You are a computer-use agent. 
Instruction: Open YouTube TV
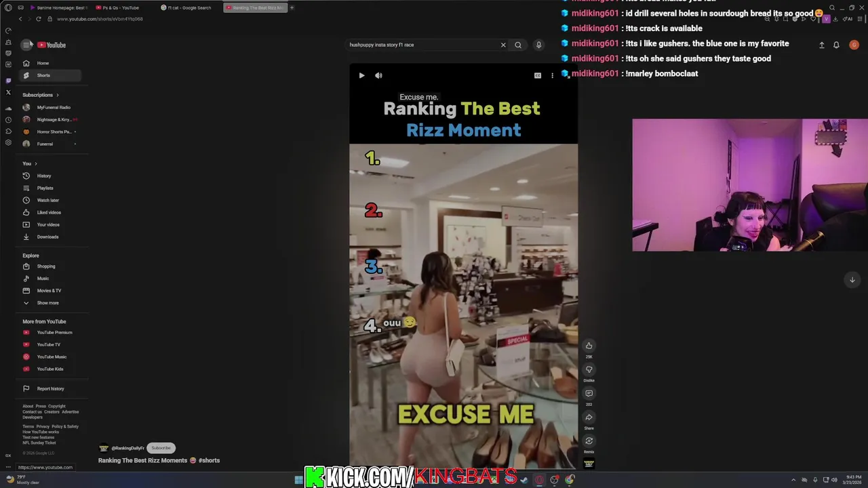(x=51, y=344)
